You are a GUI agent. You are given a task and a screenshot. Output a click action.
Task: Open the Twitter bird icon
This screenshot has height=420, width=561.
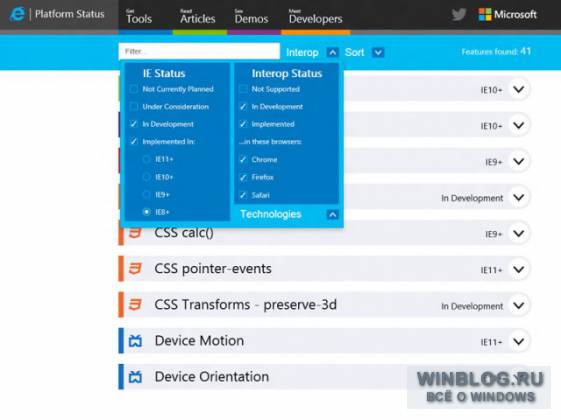pos(459,15)
